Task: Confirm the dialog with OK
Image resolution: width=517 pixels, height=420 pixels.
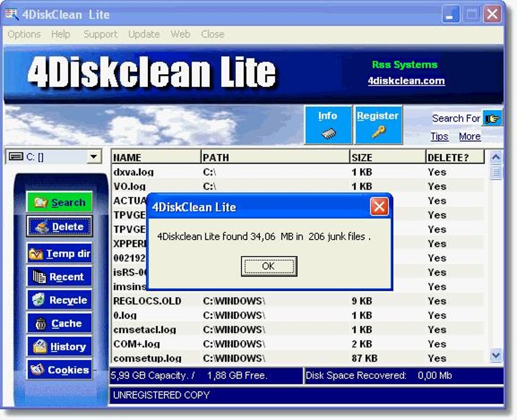Action: [269, 266]
